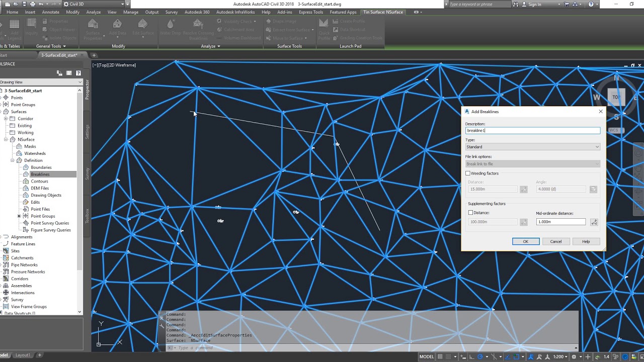Viewport: 644px width, 362px height.
Task: Click the TOP face of the ViewCube
Action: coord(616,97)
